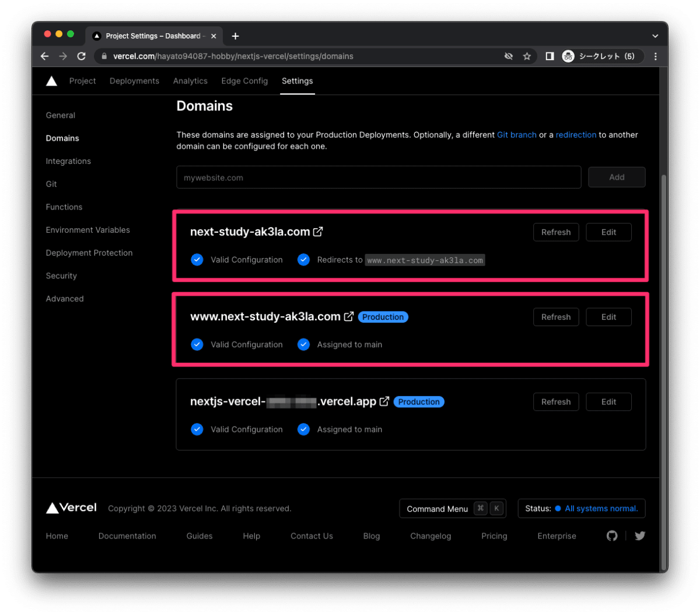Open the Pricing footer link
Screen dimensions: 700x615
494,536
